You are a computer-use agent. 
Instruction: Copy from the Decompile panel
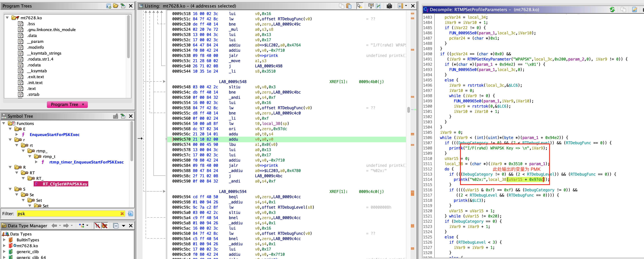click(623, 9)
